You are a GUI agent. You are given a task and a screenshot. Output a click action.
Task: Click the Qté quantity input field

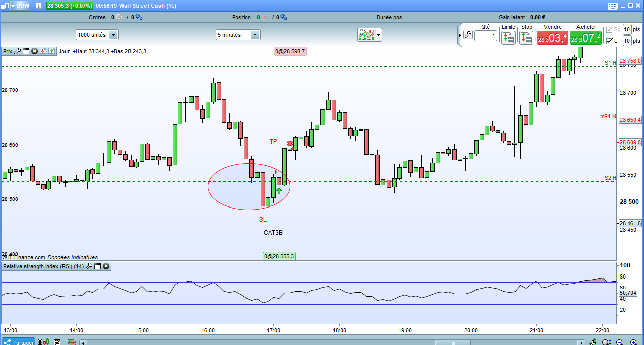click(x=486, y=35)
